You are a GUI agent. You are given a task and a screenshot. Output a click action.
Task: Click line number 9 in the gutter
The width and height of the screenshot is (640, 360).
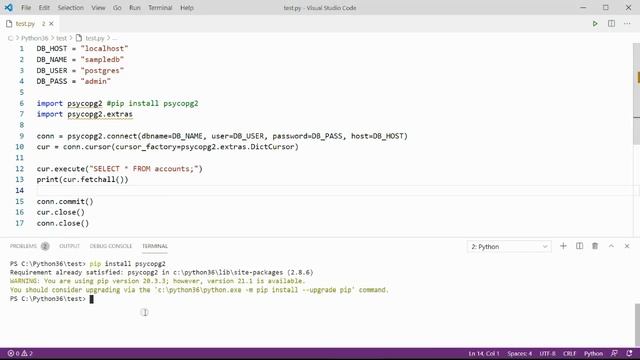pos(21,136)
